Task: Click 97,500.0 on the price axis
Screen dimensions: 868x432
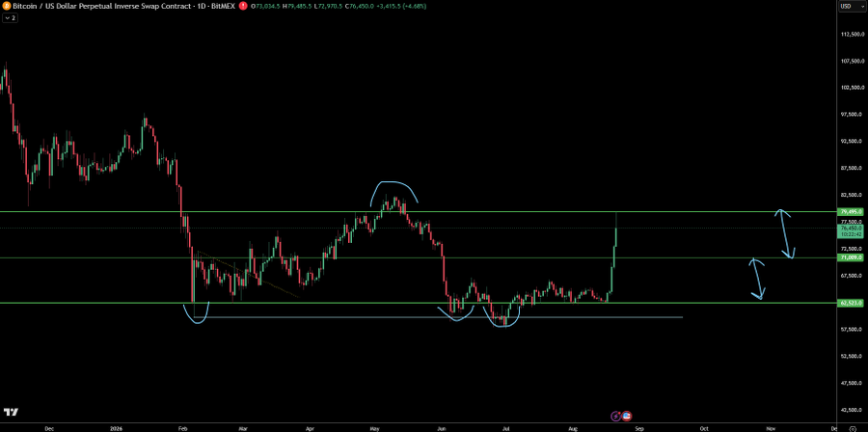Action: pos(854,115)
